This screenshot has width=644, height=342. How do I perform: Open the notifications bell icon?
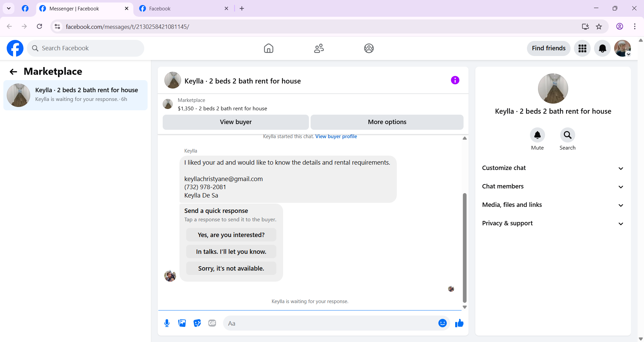tap(602, 48)
